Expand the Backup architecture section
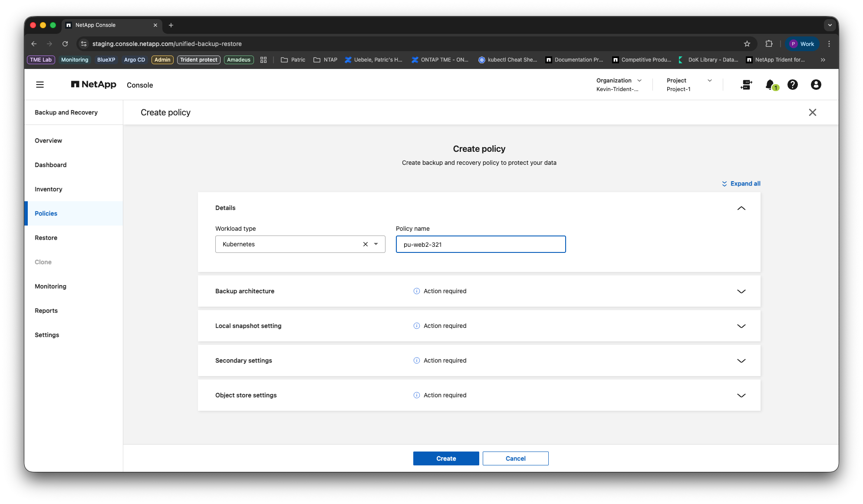The image size is (863, 504). [x=741, y=291]
